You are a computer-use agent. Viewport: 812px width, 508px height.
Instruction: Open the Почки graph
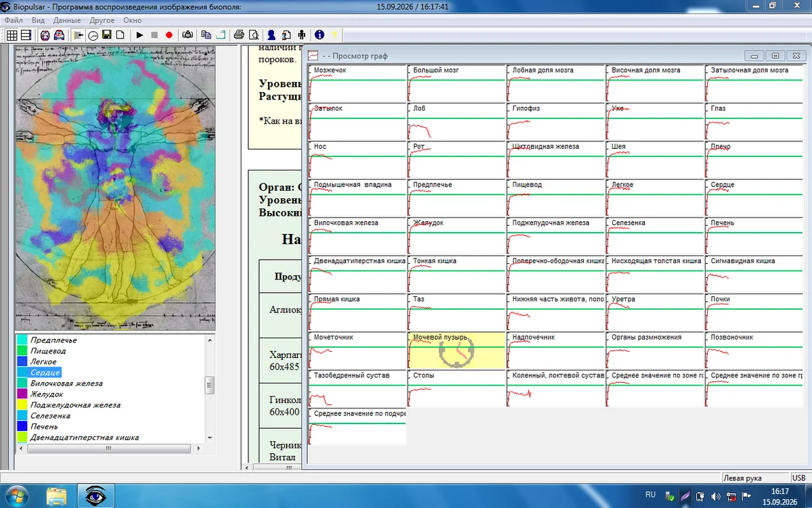click(x=754, y=312)
